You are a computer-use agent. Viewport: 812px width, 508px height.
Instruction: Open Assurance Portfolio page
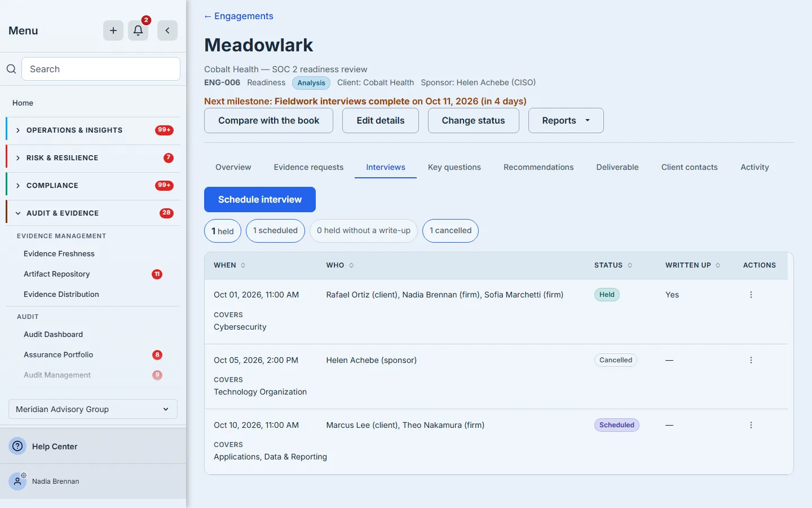tap(59, 355)
